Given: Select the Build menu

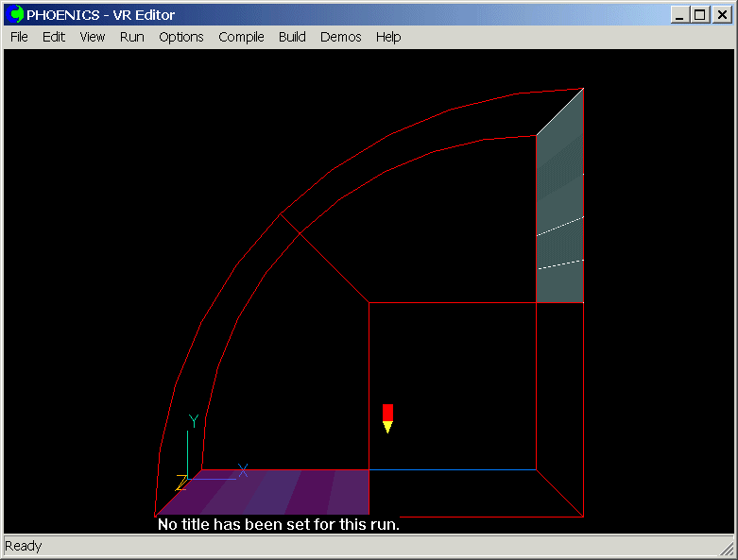Looking at the screenshot, I should [292, 37].
